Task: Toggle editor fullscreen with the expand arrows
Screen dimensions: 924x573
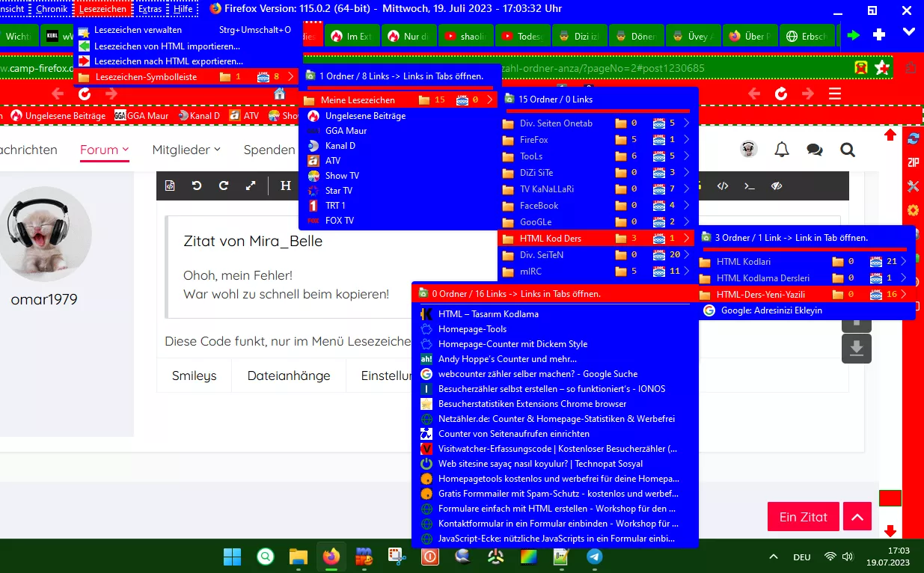Action: [x=251, y=186]
